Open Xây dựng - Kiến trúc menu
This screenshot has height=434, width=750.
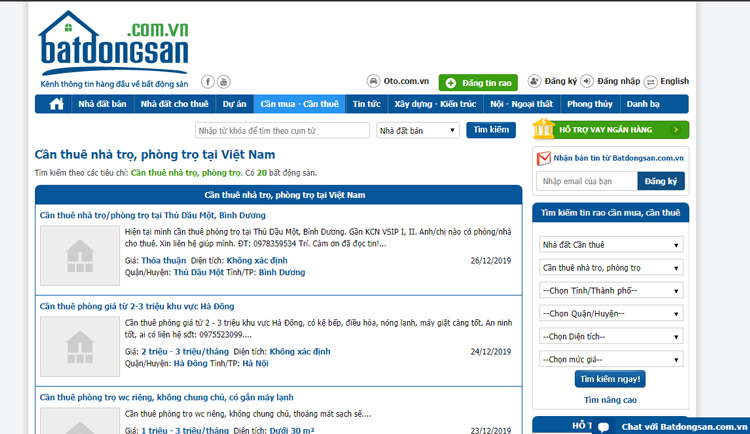[435, 104]
